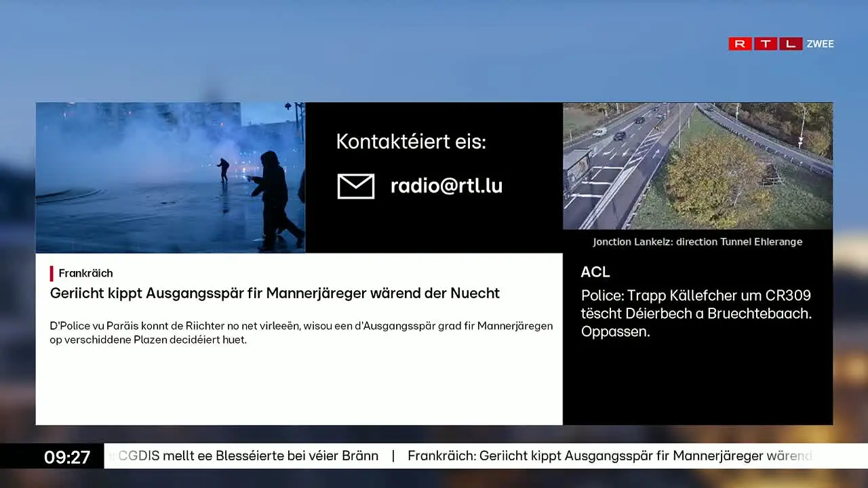Click the RTL Zwee channel logo

pyautogui.click(x=781, y=44)
